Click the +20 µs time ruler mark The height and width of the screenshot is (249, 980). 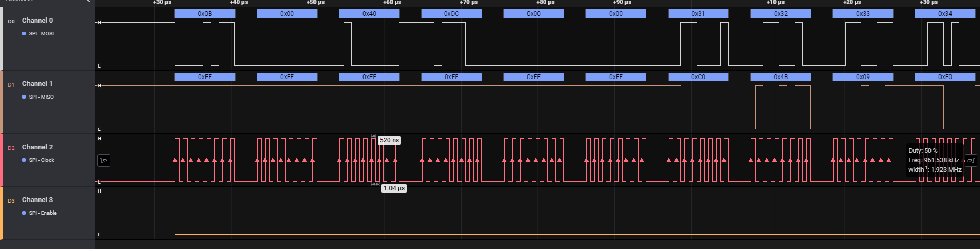point(852,3)
